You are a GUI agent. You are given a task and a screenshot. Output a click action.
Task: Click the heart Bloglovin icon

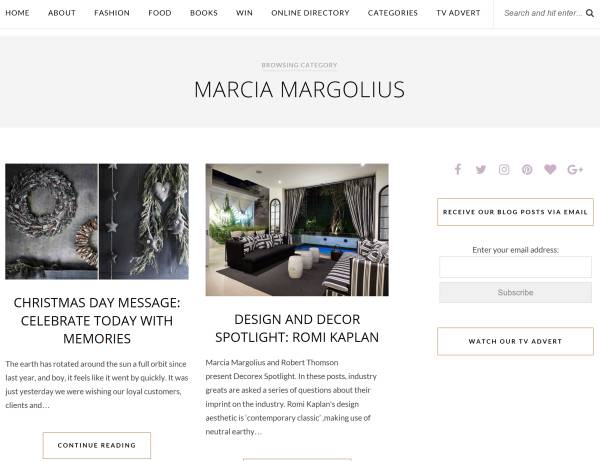550,169
